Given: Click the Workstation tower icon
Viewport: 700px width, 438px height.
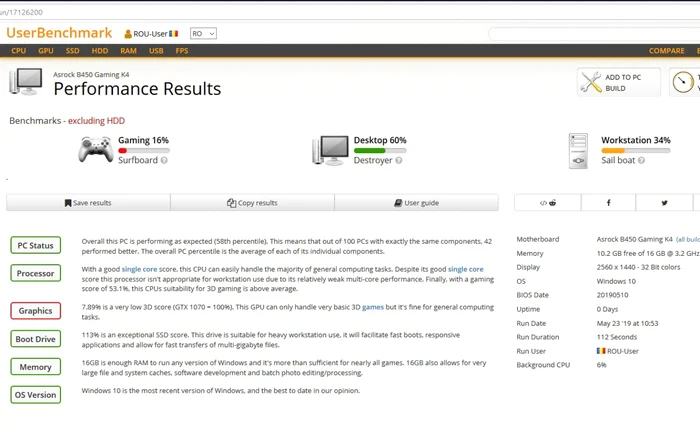Looking at the screenshot, I should (x=578, y=151).
